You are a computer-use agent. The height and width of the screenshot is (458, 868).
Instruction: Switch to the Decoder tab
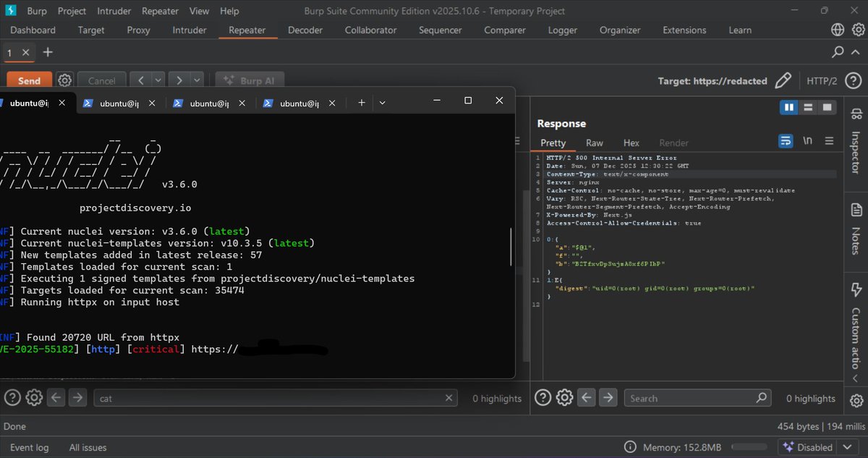point(305,30)
